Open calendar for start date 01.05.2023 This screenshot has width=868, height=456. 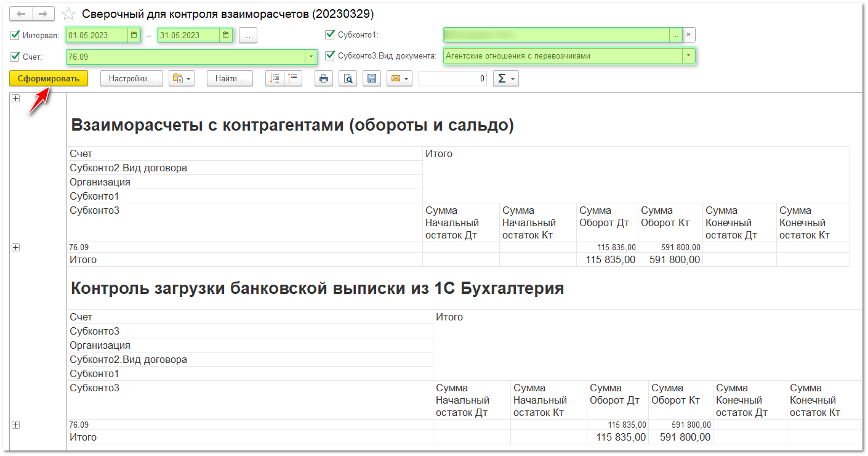click(134, 35)
